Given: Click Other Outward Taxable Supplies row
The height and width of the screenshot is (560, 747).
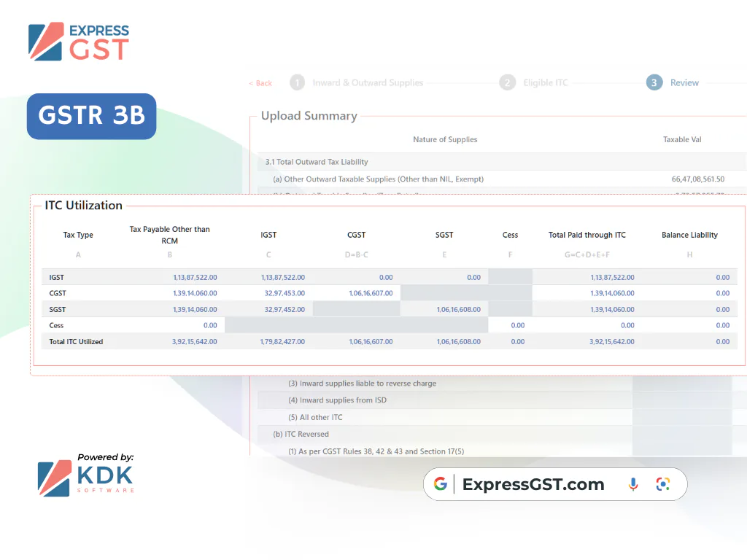Looking at the screenshot, I should (x=502, y=179).
